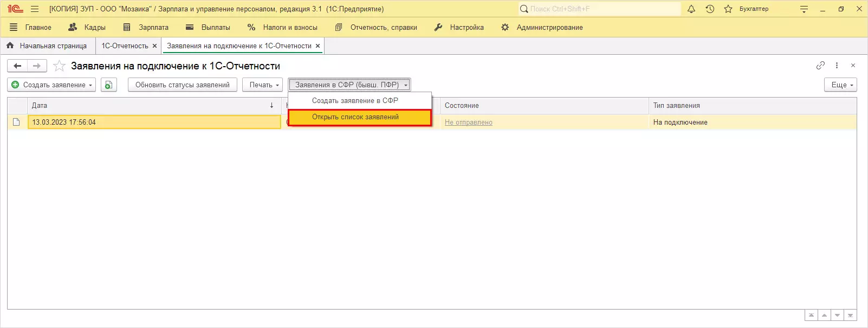Open the Зарплата section

(x=146, y=27)
